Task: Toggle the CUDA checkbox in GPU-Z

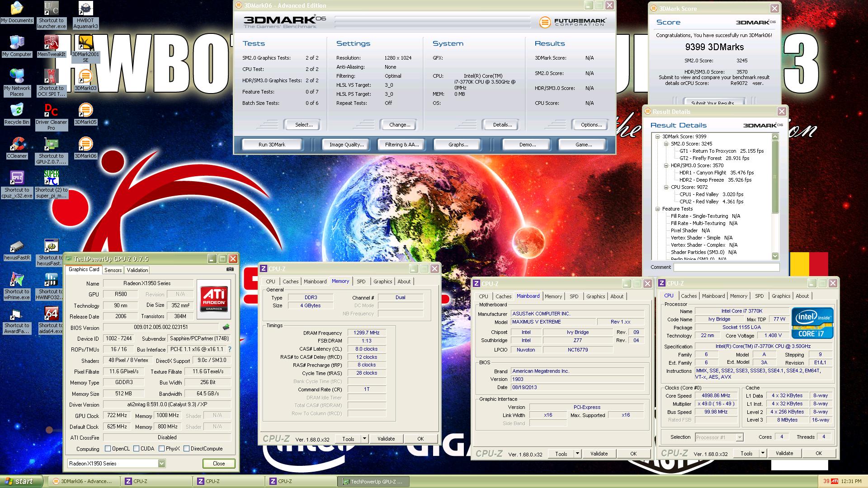Action: tap(136, 449)
